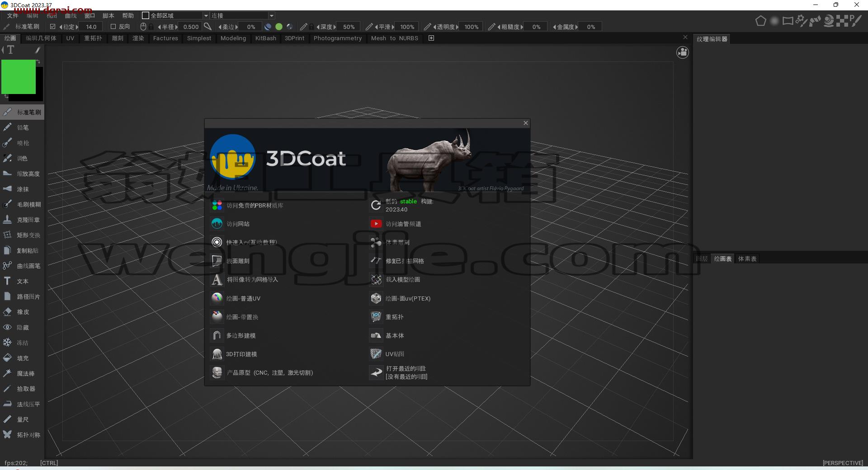868x470 pixels.
Task: Select the 缩放高度 height scaling tool
Action: pos(22,174)
